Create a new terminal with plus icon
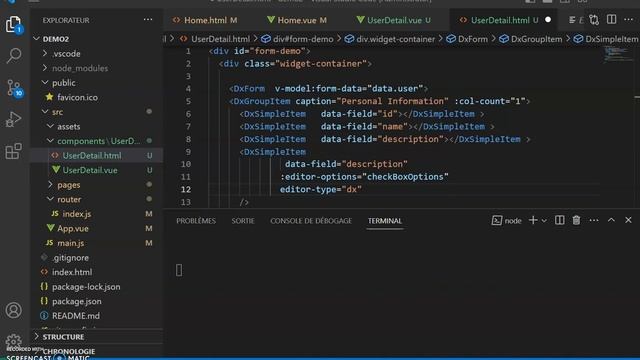Image resolution: width=640 pixels, height=360 pixels. 533,220
